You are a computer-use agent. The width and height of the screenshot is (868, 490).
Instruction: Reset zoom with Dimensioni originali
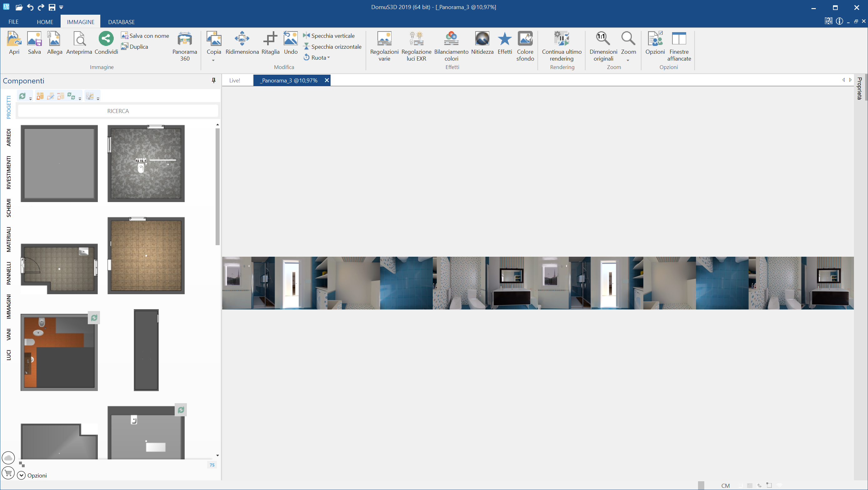pos(603,46)
